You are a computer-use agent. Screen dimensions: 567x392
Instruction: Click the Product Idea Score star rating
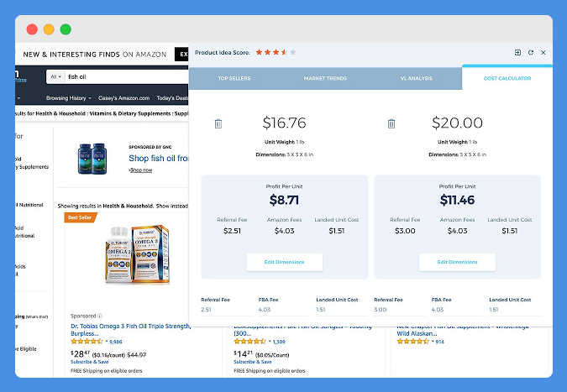click(x=276, y=52)
